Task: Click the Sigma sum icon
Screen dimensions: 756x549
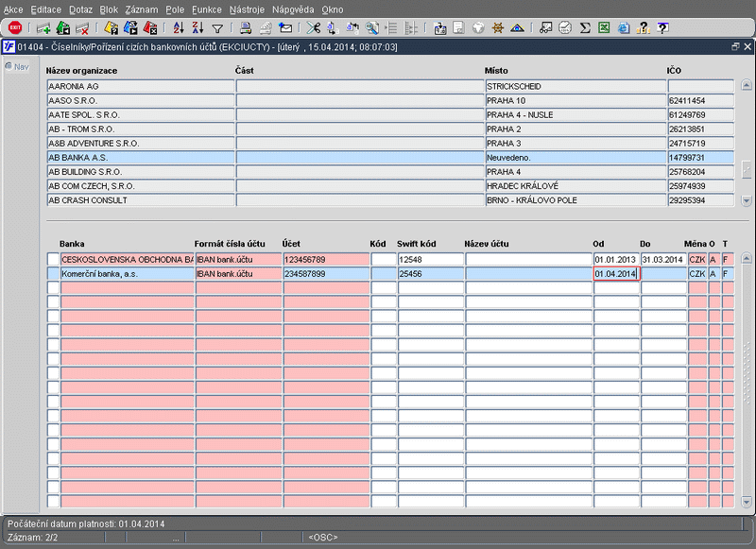Action: 585,28
